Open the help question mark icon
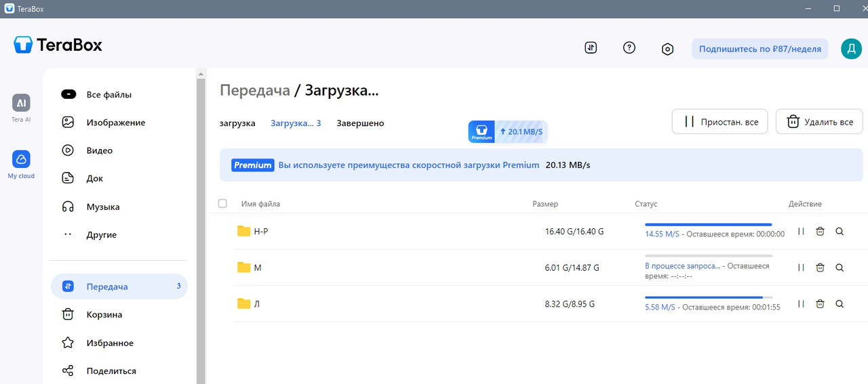 pos(629,48)
